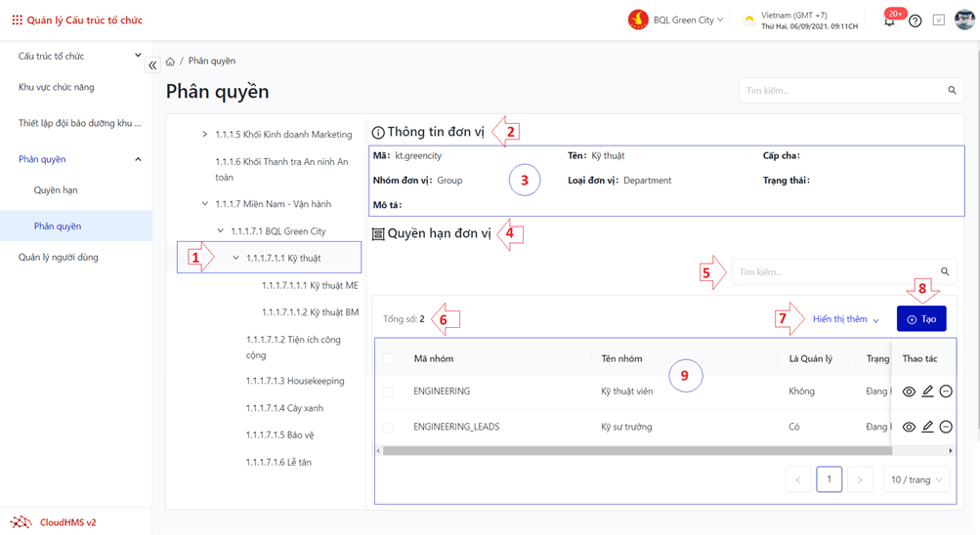Toggle the select-all header checkbox
Screen dimensions: 980x535
(388, 359)
